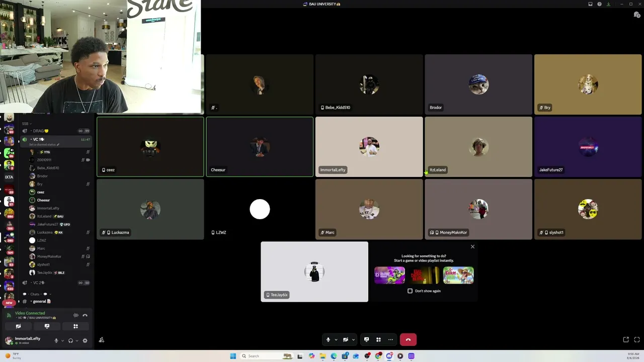Viewport: 644px width, 362px height.
Task: Mute microphone in ImmortalLefty user panel
Action: tap(56, 340)
